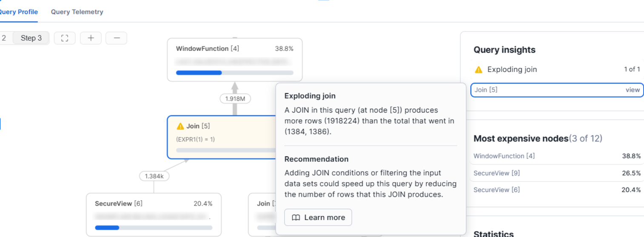The height and width of the screenshot is (237, 644).
Task: Click the book icon beside Learn more
Action: pyautogui.click(x=296, y=217)
